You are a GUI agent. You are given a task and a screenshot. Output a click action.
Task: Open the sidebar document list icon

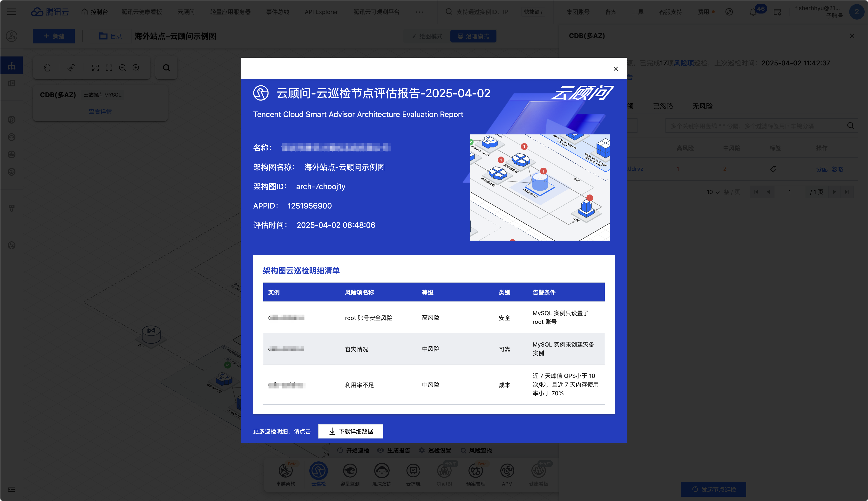(11, 83)
